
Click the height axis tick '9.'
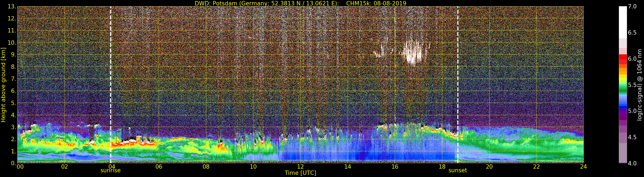coord(13,55)
